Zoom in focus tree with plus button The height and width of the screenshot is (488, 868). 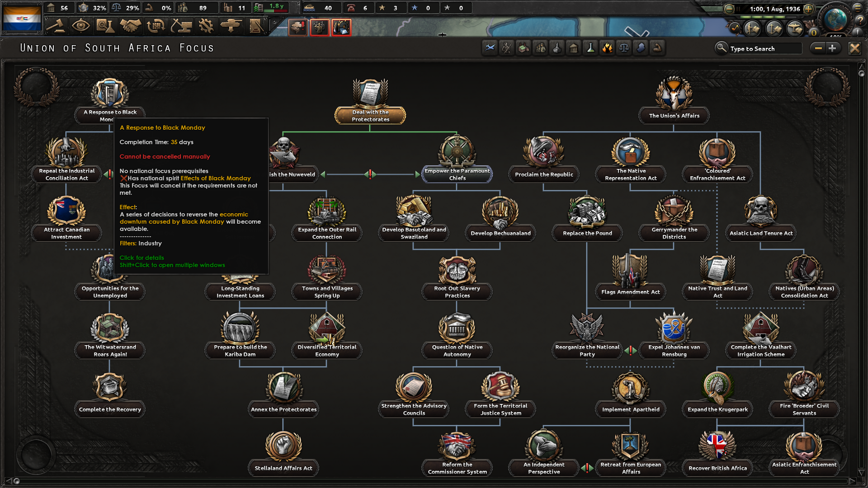pos(833,48)
